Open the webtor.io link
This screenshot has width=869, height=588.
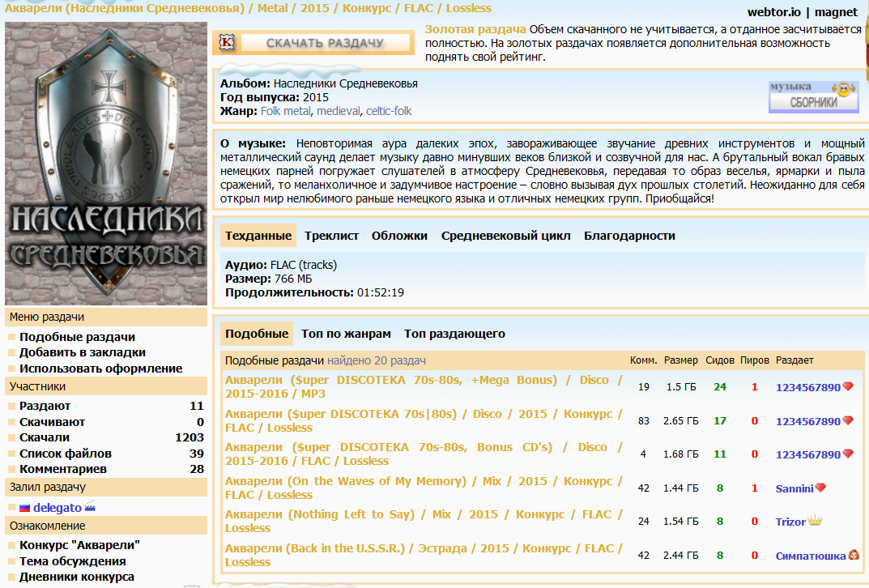point(773,11)
